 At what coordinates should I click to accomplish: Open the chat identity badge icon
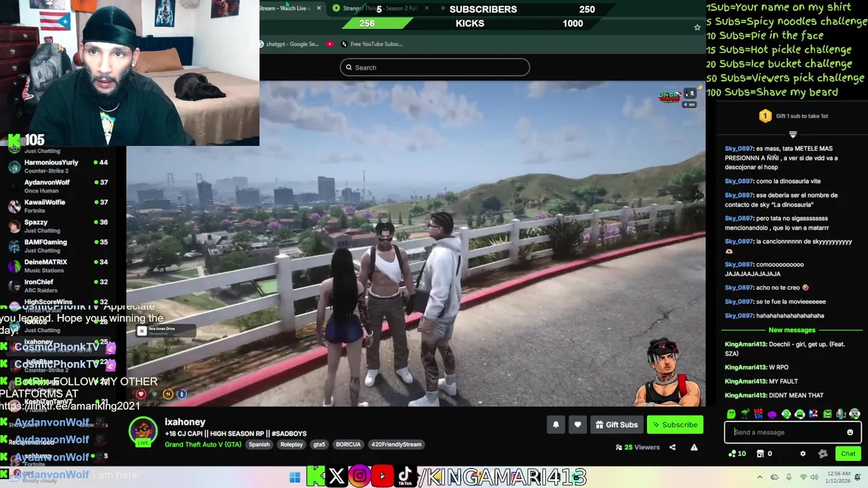(x=823, y=453)
